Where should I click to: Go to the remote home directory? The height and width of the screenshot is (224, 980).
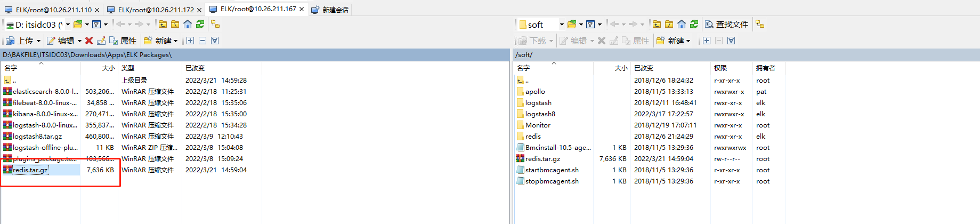(x=682, y=24)
